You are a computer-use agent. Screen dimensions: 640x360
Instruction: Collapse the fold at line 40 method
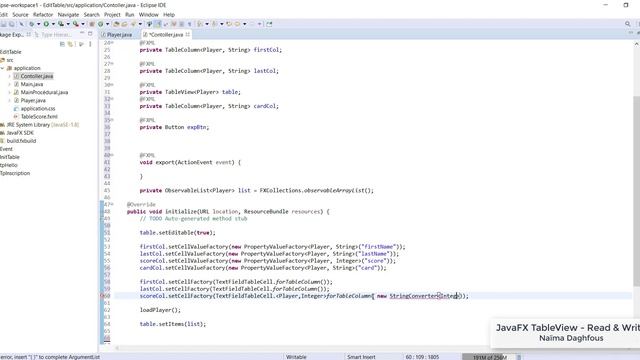point(112,155)
